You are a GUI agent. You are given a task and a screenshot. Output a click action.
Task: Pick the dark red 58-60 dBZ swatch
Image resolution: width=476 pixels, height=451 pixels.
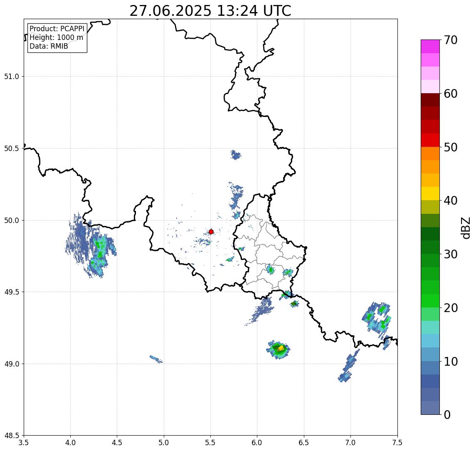(430, 100)
